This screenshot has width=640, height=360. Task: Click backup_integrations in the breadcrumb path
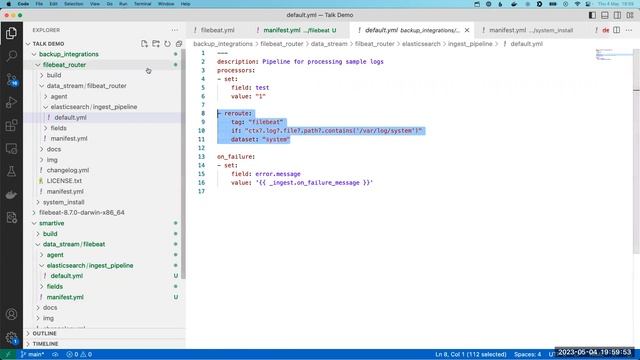[x=223, y=44]
